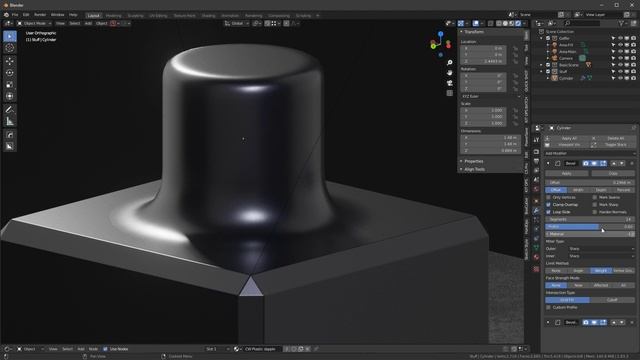The image size is (640, 360).
Task: Open the Outer miter type dropdown
Action: 602,249
